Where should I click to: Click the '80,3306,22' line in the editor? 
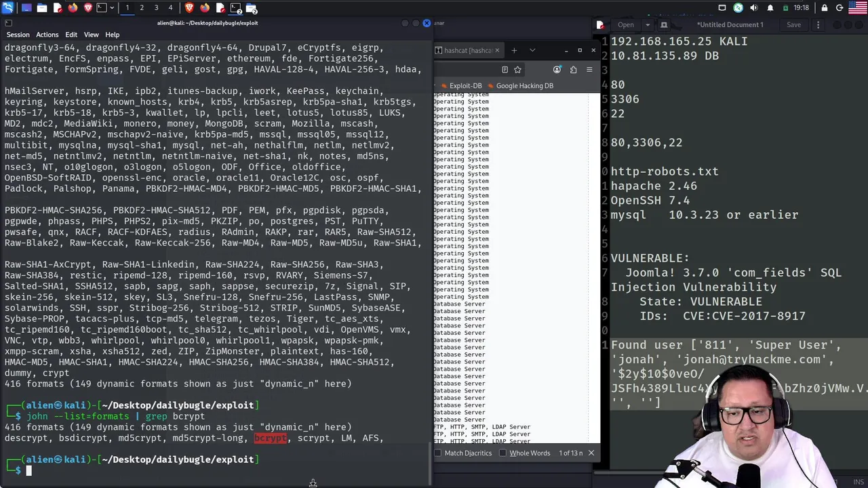coord(646,143)
